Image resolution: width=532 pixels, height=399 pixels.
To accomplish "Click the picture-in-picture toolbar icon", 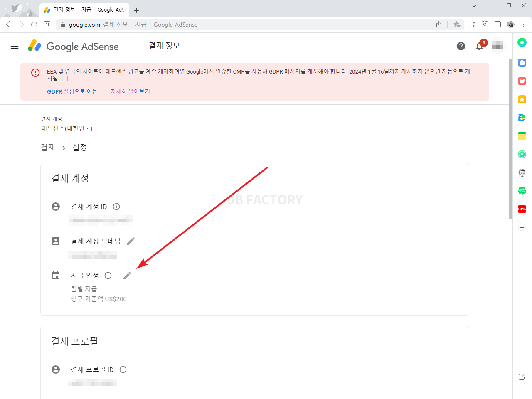I will click(472, 25).
